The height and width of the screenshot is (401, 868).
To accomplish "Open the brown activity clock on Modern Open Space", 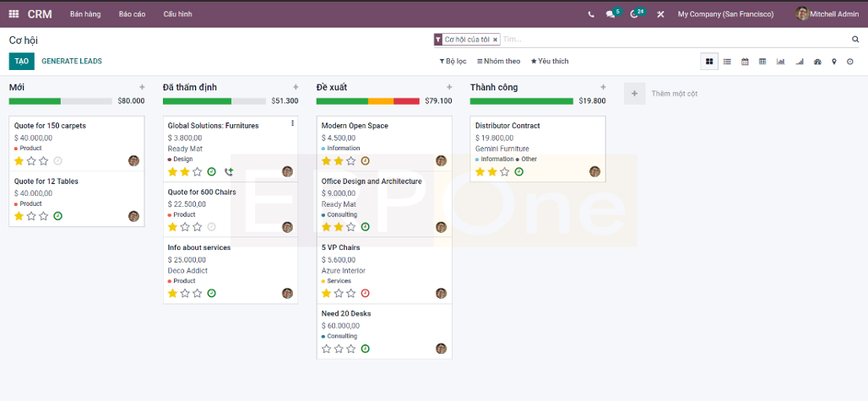I will (x=365, y=161).
